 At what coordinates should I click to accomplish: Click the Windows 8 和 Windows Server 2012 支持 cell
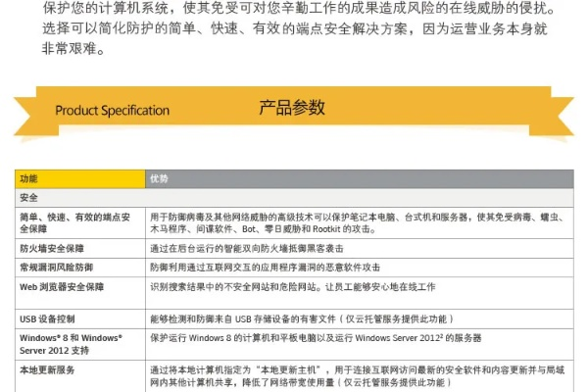coord(71,343)
